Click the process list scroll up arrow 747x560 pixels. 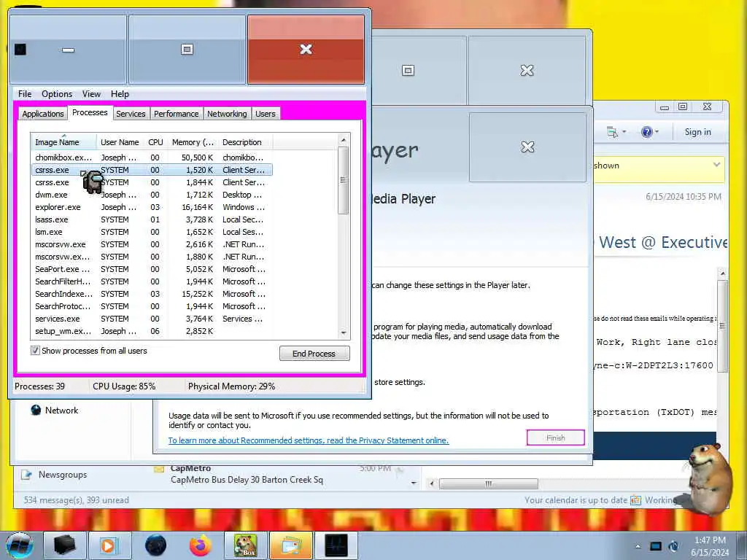coord(343,139)
